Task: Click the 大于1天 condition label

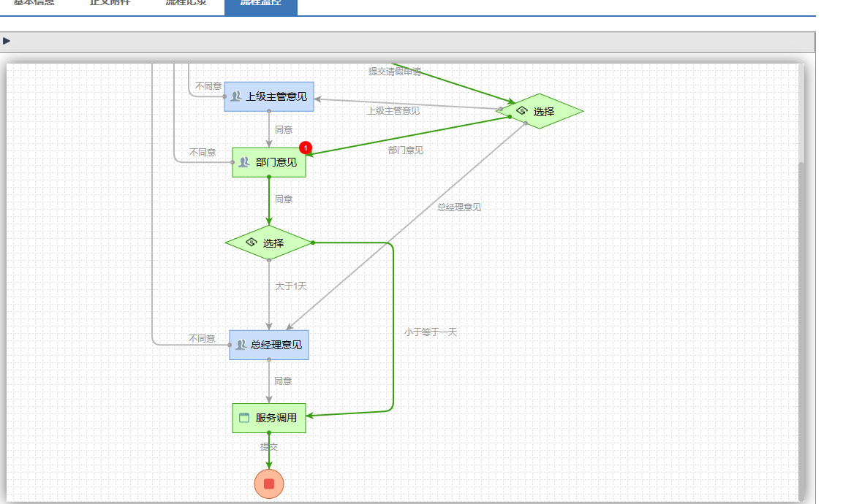Action: pyautogui.click(x=291, y=286)
